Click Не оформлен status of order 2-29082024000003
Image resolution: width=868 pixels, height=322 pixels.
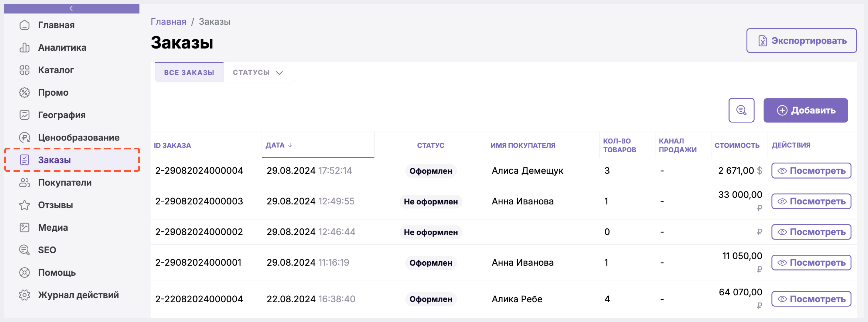[431, 202]
